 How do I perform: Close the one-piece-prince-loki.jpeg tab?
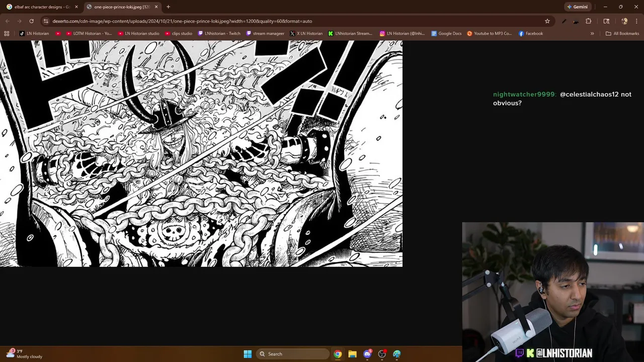[x=156, y=7]
